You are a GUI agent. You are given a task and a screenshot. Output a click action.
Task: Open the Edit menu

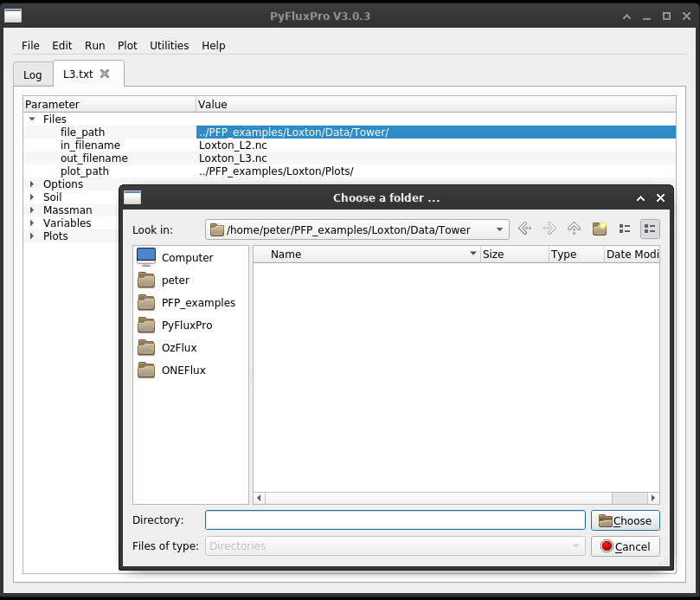62,46
